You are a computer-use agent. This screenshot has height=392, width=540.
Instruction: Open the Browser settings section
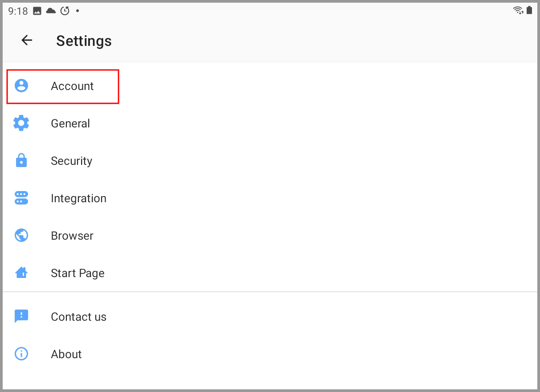(x=72, y=236)
